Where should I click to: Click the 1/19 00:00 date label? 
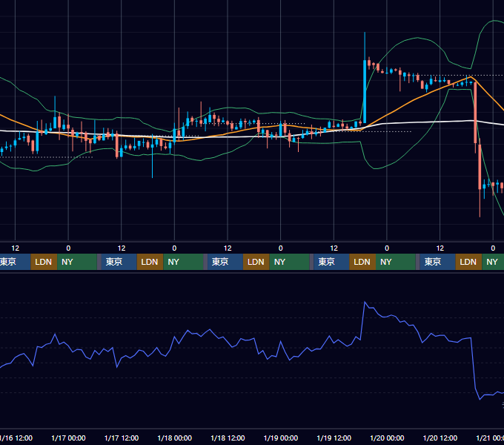point(281,438)
